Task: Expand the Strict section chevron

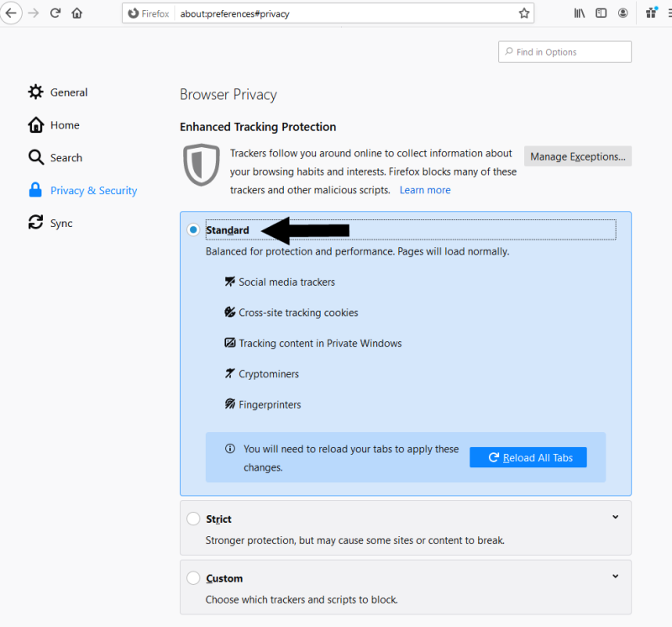Action: [616, 517]
